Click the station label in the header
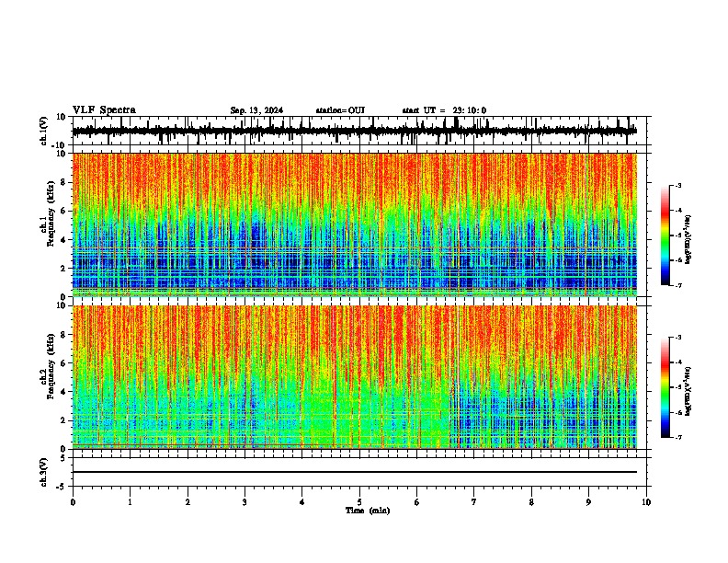The image size is (728, 563). pos(340,110)
